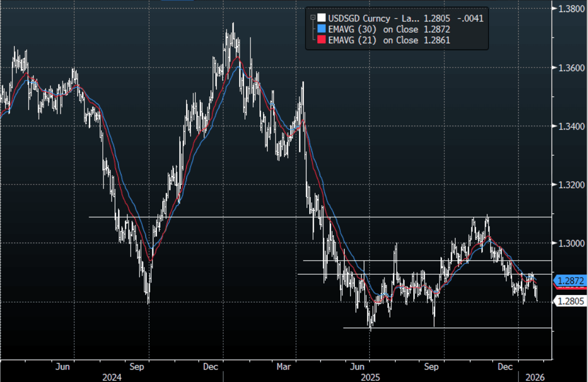The image size is (588, 382).
Task: Collapse the legend tree with minus box
Action: [x=313, y=17]
